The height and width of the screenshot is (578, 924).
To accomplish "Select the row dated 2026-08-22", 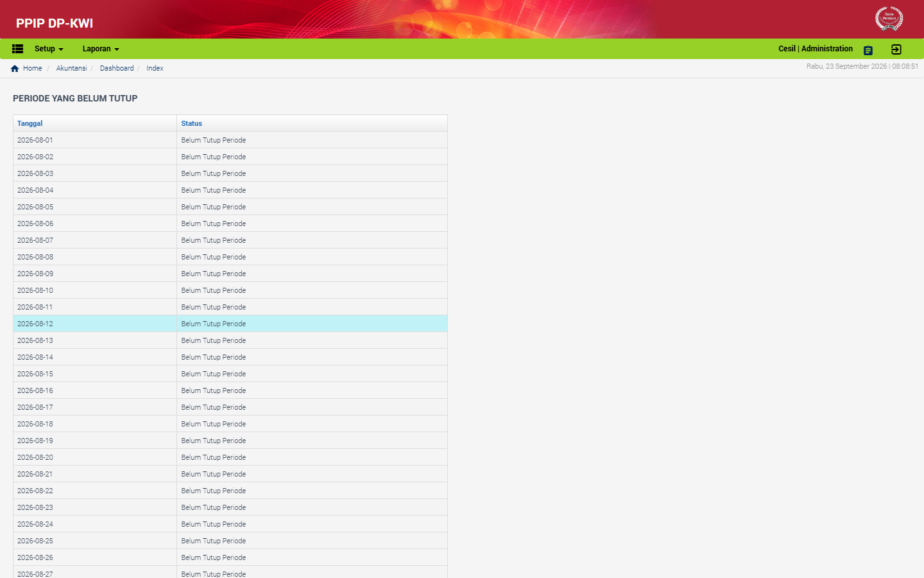I will click(x=230, y=491).
